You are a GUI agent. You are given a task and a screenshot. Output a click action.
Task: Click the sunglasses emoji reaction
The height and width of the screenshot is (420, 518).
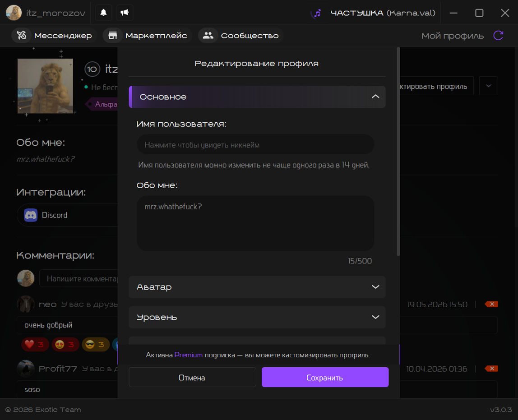pyautogui.click(x=96, y=345)
